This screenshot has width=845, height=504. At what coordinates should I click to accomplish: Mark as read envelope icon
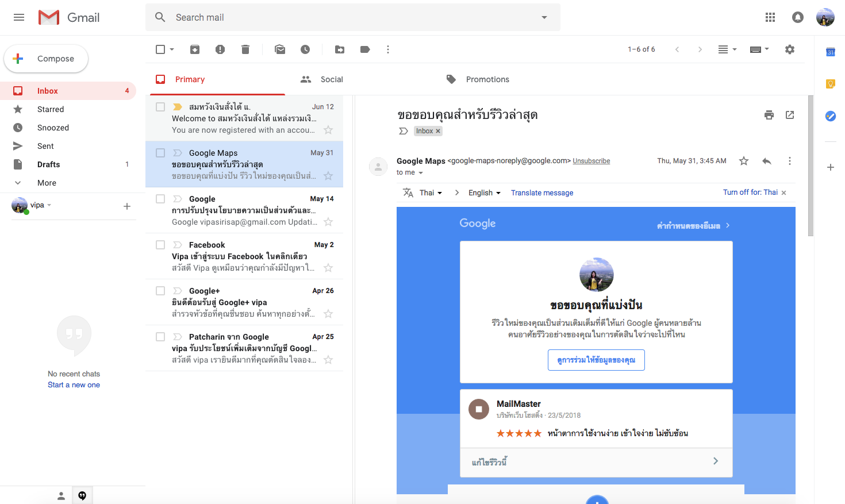[280, 49]
